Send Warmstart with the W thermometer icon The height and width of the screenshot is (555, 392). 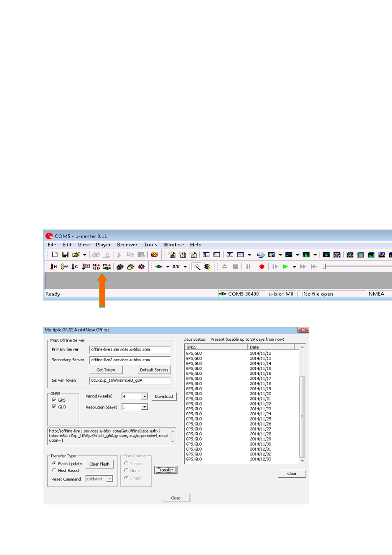pyautogui.click(x=64, y=266)
